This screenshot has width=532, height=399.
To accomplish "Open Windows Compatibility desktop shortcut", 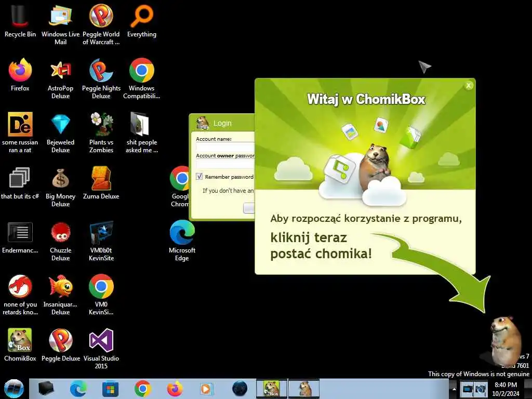I will pyautogui.click(x=142, y=78).
